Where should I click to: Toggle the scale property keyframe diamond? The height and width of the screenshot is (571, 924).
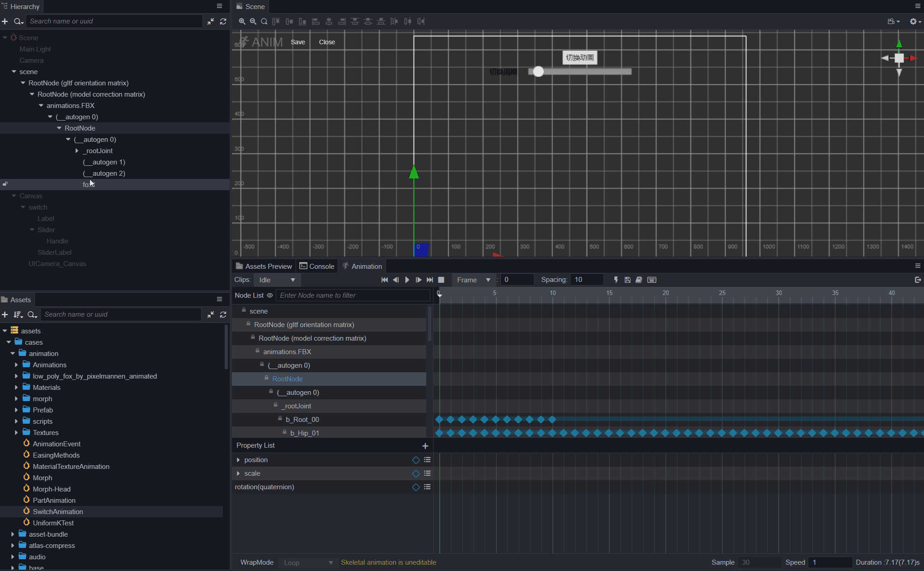tap(416, 473)
